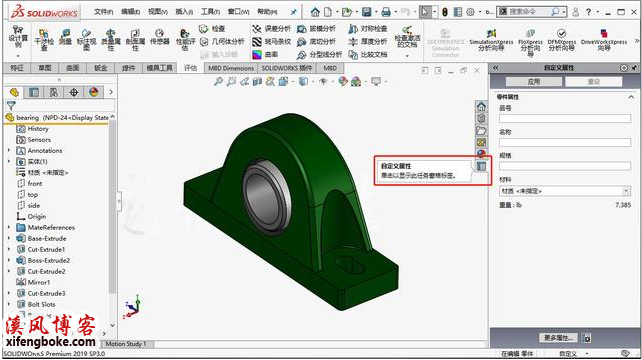Click the 应用 apply button
Screen dimensions: 642x360
pos(534,82)
